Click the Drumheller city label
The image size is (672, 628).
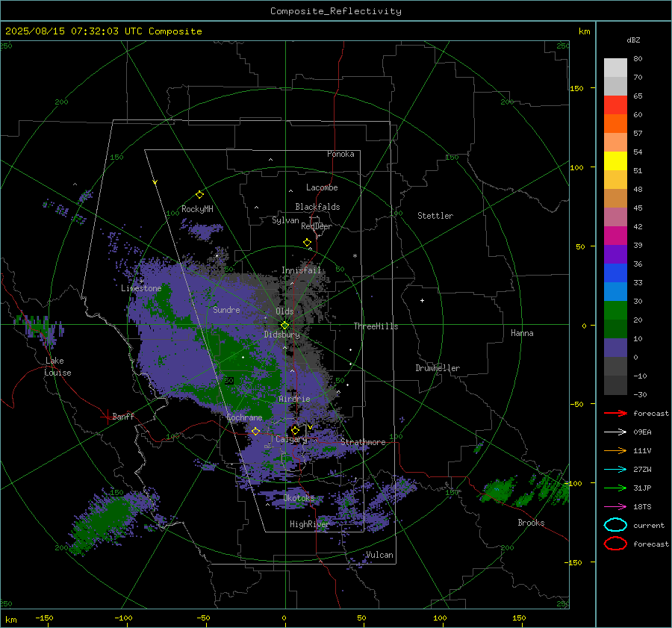(438, 368)
